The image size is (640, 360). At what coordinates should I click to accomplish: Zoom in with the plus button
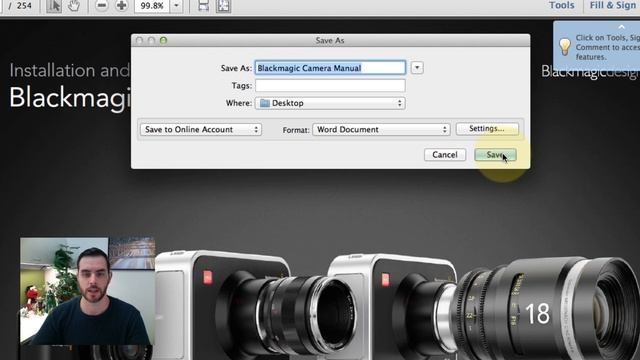pos(121,6)
